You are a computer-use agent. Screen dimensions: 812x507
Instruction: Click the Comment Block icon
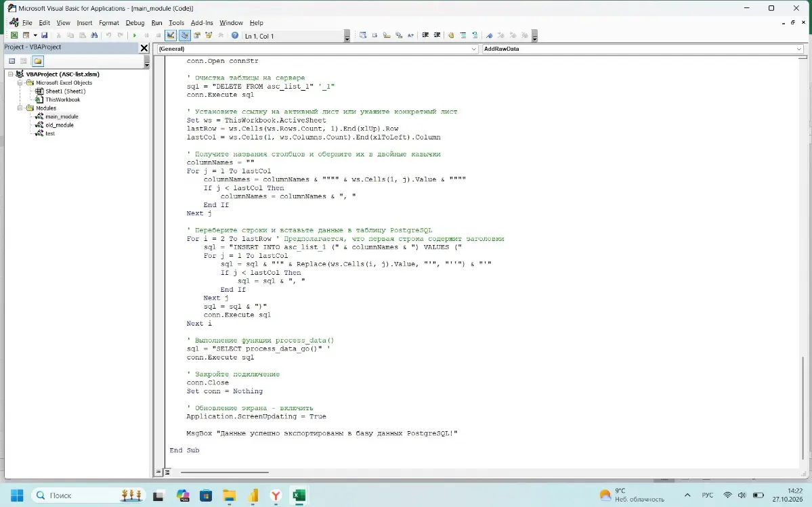click(x=463, y=35)
